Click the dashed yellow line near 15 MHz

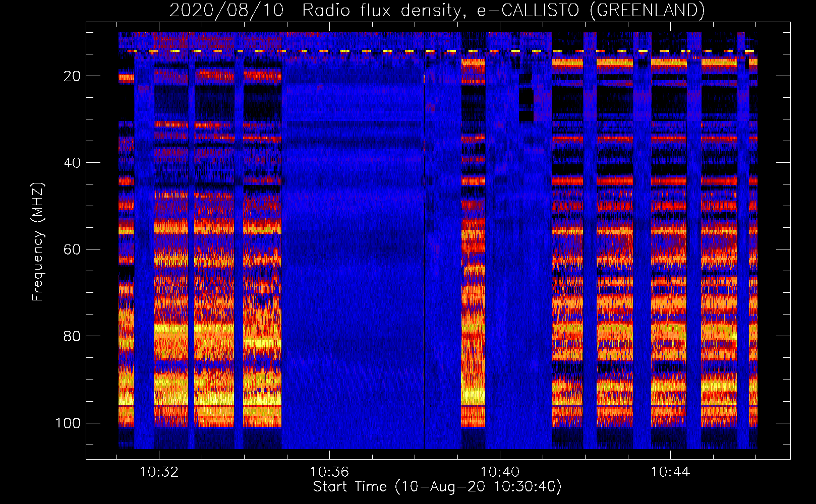(x=441, y=51)
